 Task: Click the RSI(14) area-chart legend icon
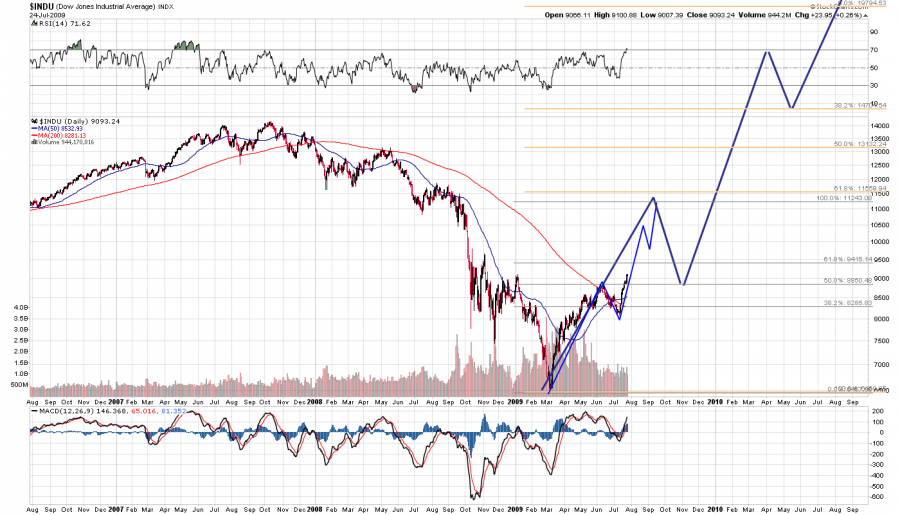click(x=34, y=24)
